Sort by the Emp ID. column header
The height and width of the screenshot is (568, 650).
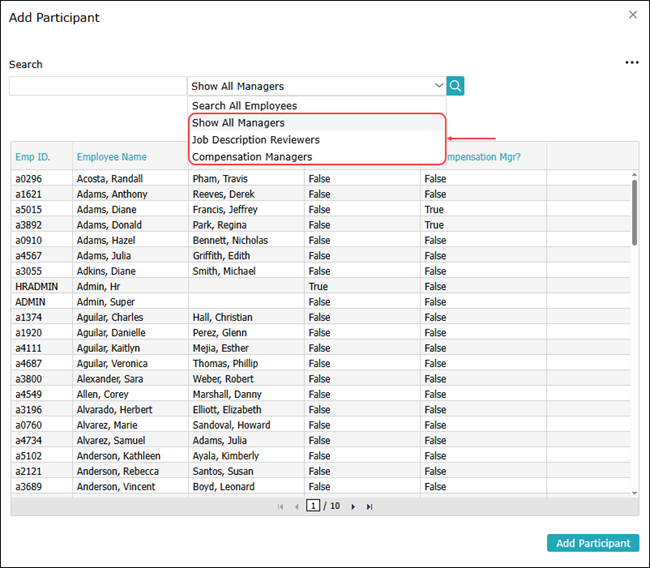32,157
